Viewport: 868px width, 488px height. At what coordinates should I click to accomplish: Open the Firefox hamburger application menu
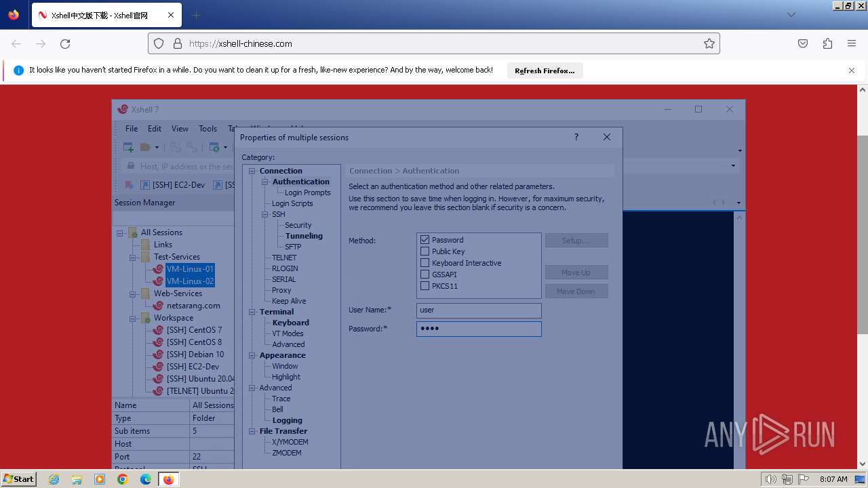(x=852, y=43)
